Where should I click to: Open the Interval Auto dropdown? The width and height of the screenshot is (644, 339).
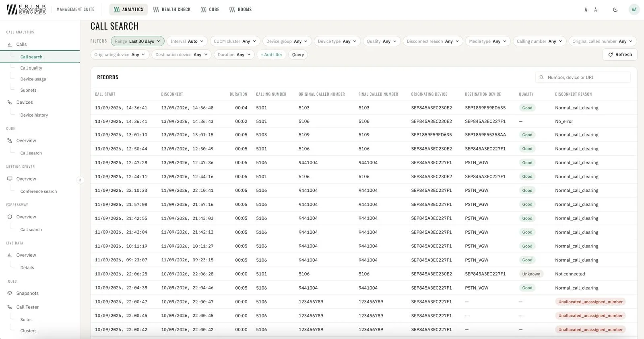[187, 41]
